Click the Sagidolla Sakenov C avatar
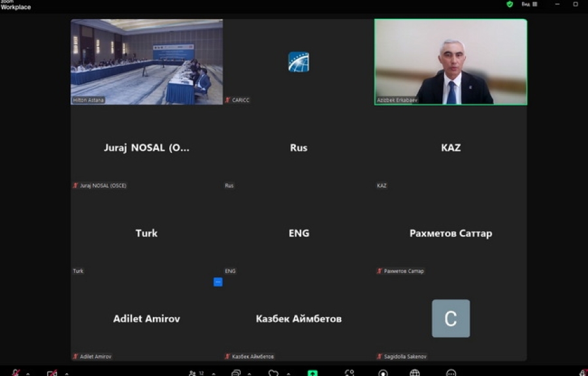588x376 pixels. 451,319
